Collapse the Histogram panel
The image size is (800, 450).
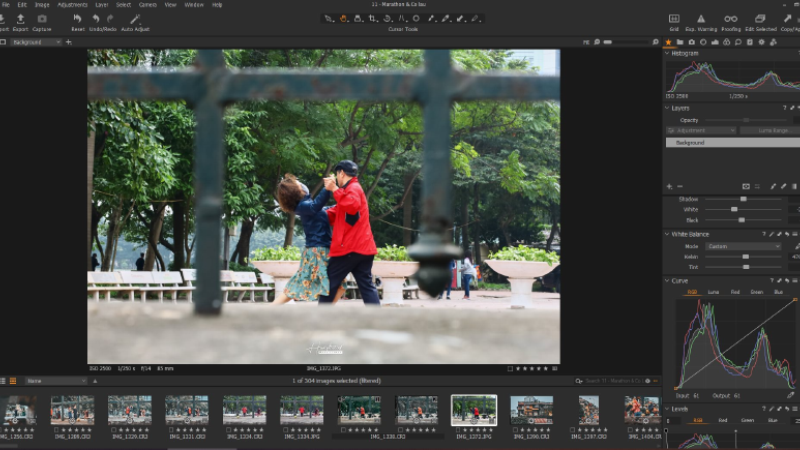click(667, 53)
